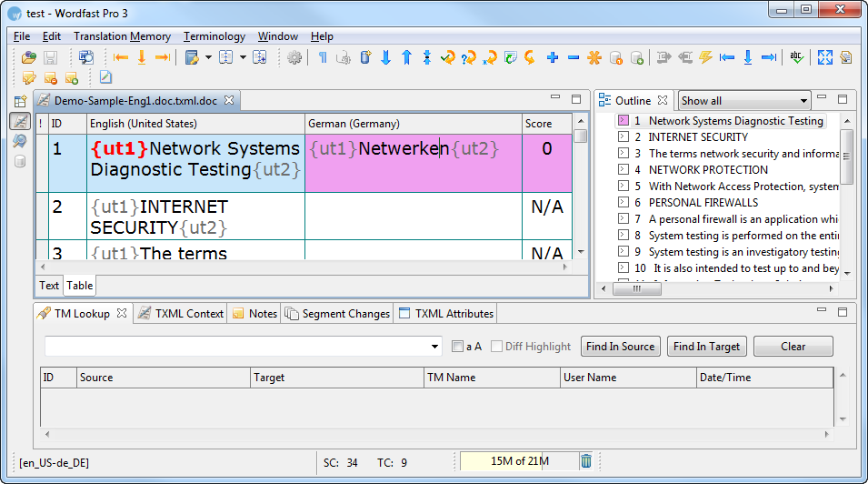Enable the Diff Highlight checkbox

497,347
